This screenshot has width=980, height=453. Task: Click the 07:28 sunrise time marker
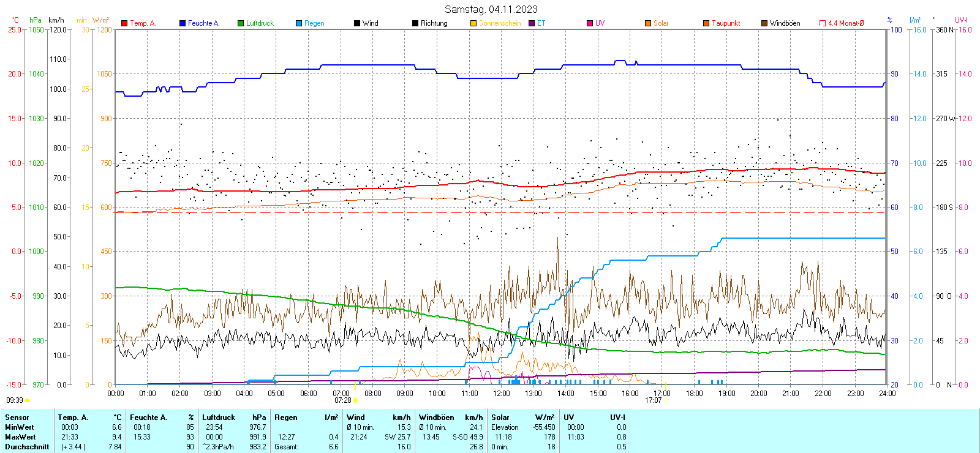coord(343,400)
